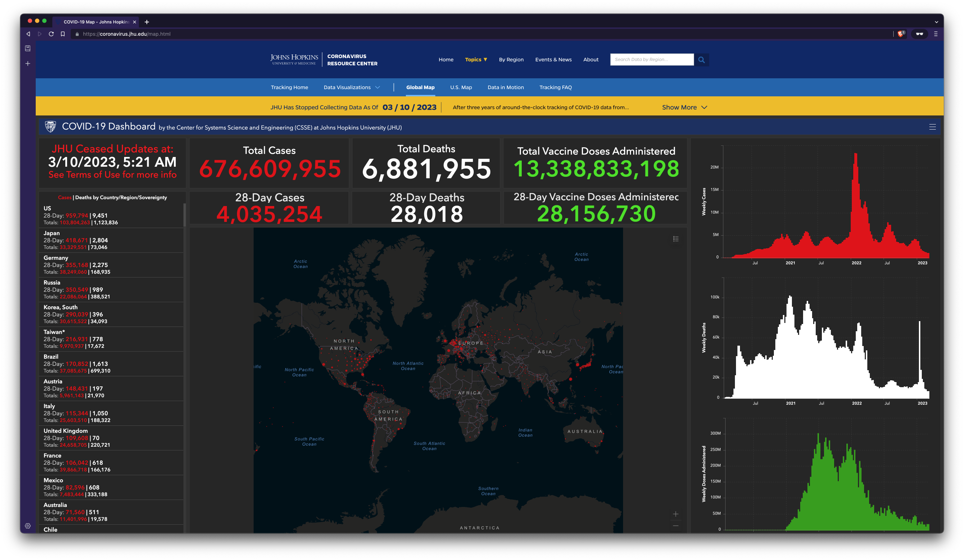Go back using browser back arrow
The height and width of the screenshot is (560, 964).
[x=28, y=34]
